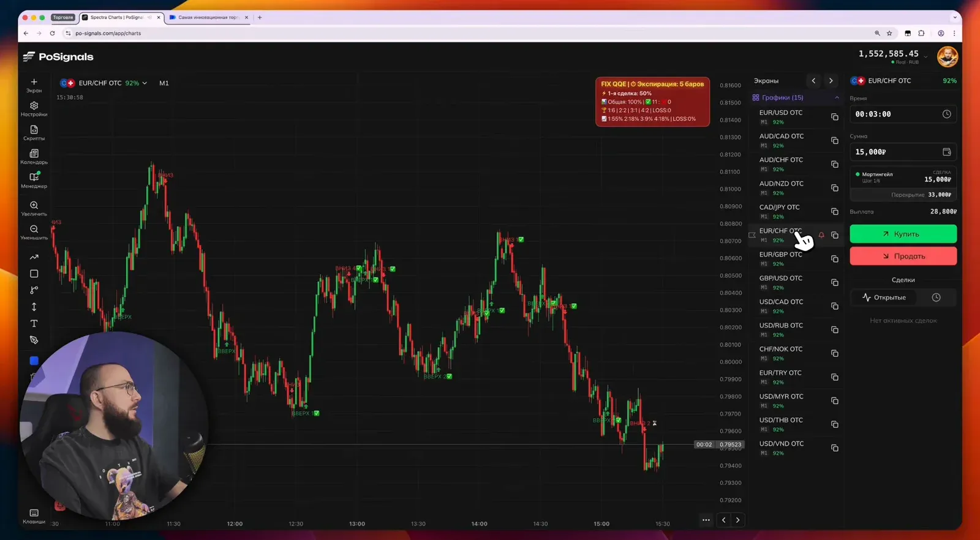Zoom out with Уменьшить magnifier
Image resolution: width=980 pixels, height=540 pixels.
[x=34, y=232]
